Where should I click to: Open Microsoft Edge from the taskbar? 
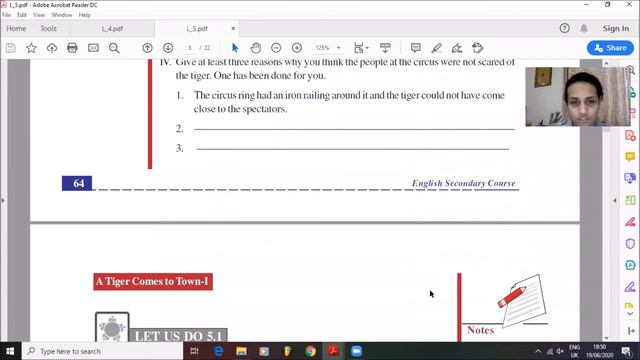click(219, 351)
